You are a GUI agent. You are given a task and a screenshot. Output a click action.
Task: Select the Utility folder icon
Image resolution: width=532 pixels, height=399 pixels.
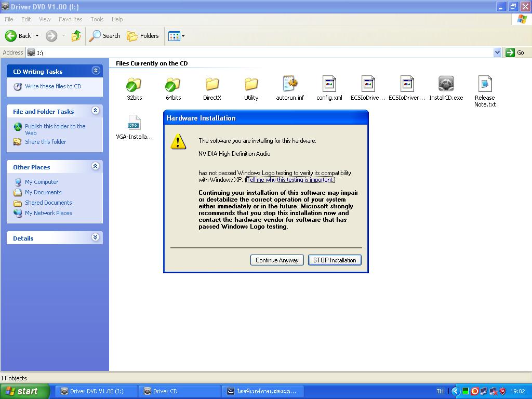251,84
